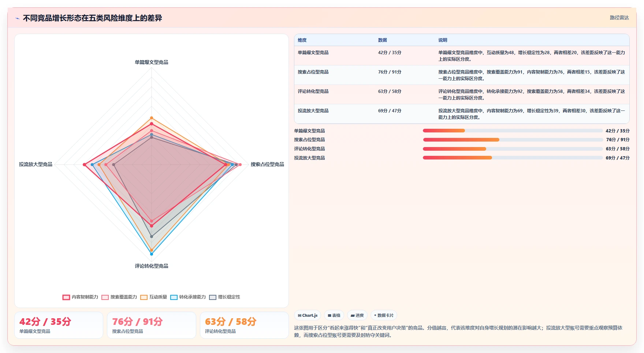Click the footer explanation paragraph
Screen dimensions: 644x353
(x=458, y=331)
